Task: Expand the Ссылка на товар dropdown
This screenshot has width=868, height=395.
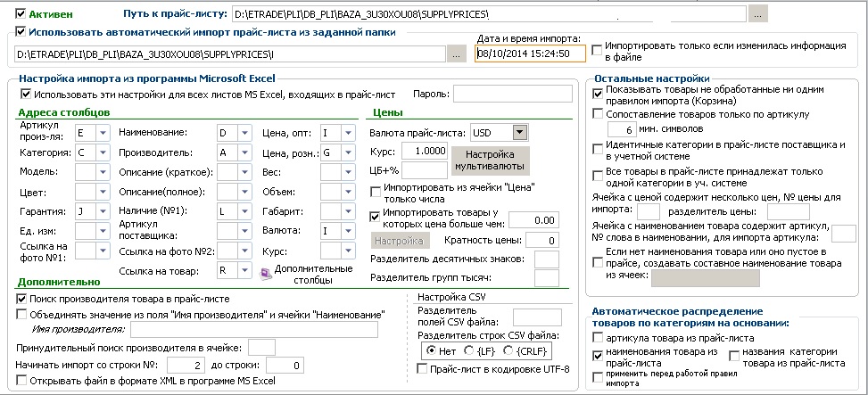Action: [x=244, y=270]
